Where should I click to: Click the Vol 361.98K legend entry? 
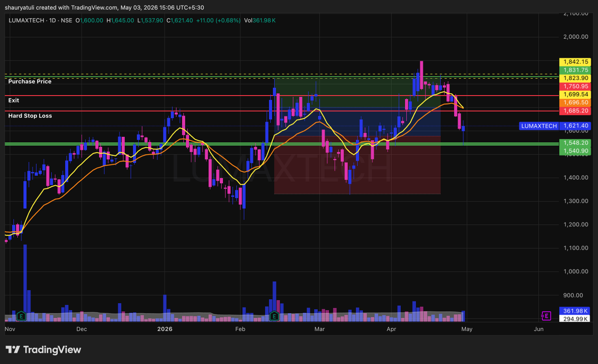point(260,20)
